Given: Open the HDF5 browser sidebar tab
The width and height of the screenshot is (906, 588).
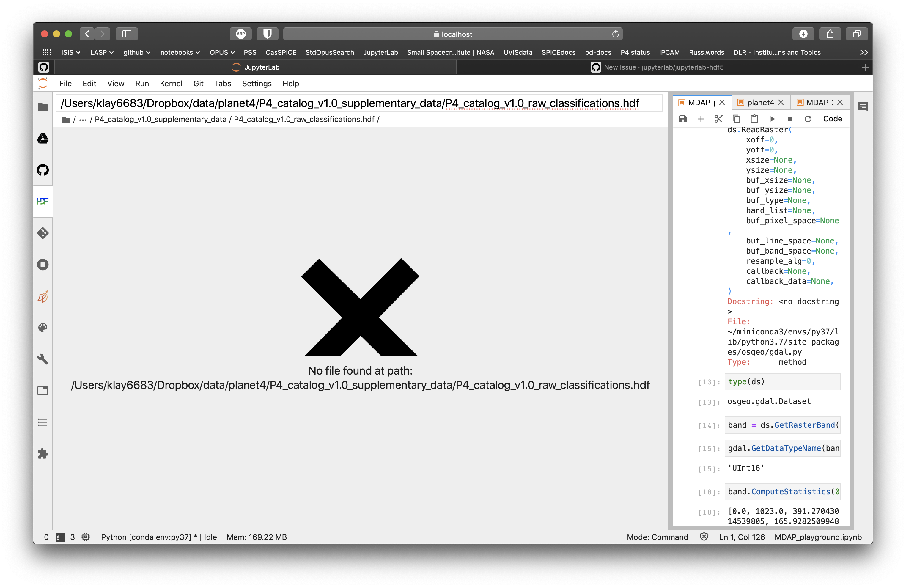Looking at the screenshot, I should click(x=43, y=201).
